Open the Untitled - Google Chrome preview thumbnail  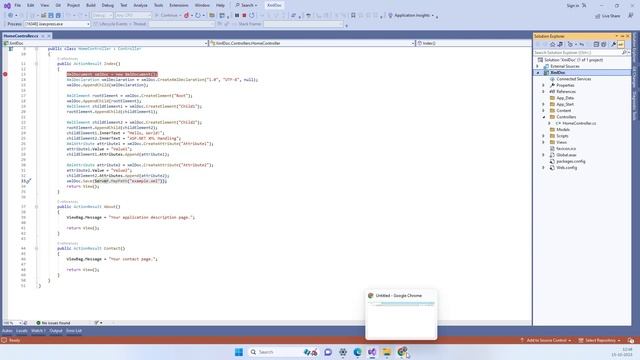point(401,314)
